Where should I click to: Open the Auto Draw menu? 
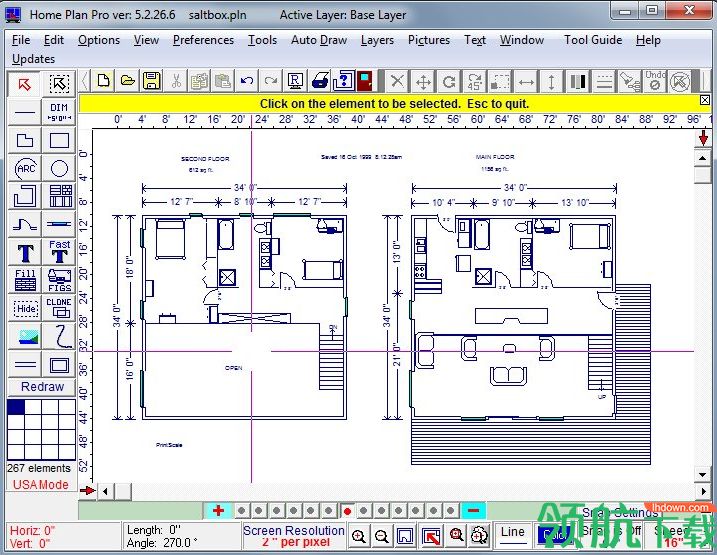pyautogui.click(x=319, y=40)
